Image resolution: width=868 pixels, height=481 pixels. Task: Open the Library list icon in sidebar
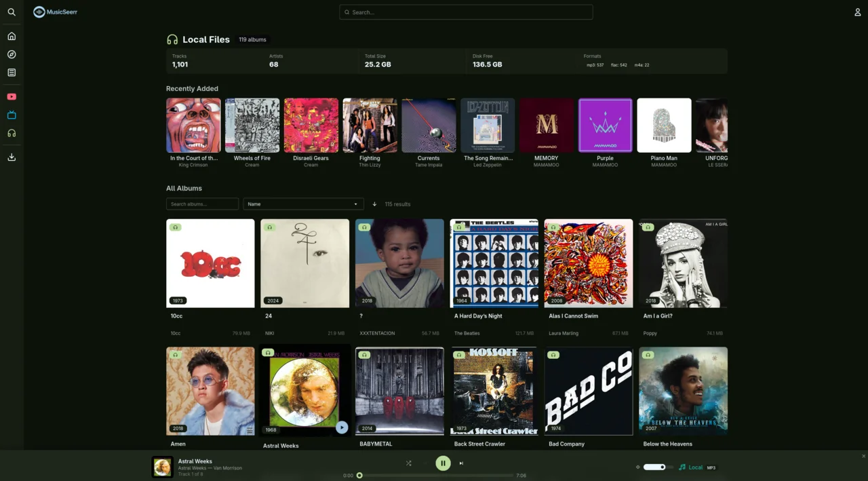(x=11, y=72)
